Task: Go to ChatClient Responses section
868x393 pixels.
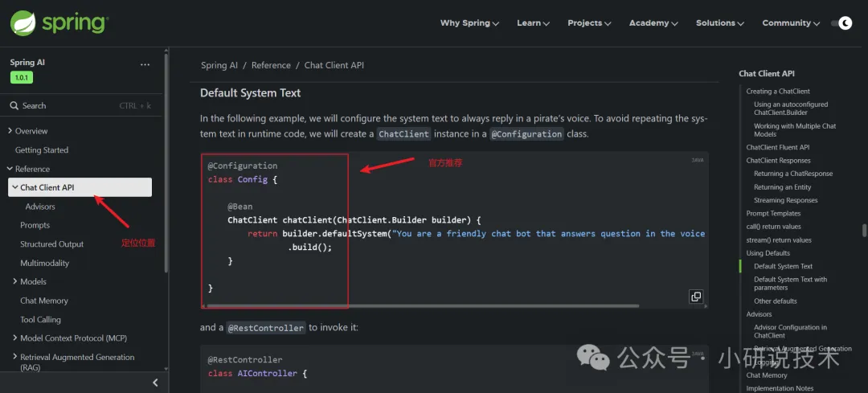Action: 778,161
